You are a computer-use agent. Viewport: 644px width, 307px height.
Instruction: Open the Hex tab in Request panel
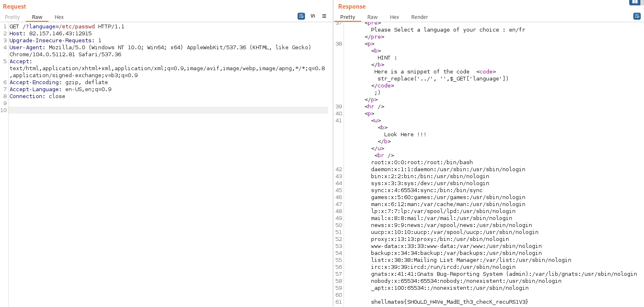59,17
